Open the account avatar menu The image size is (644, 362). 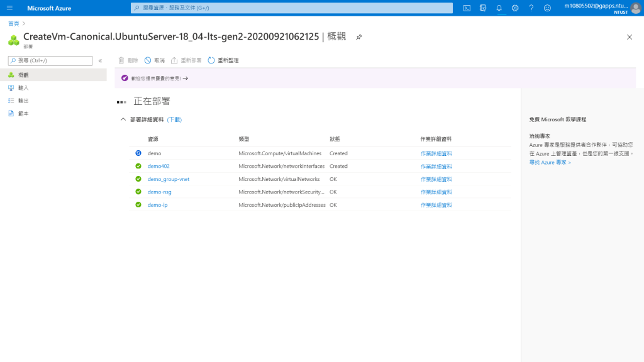coord(636,8)
